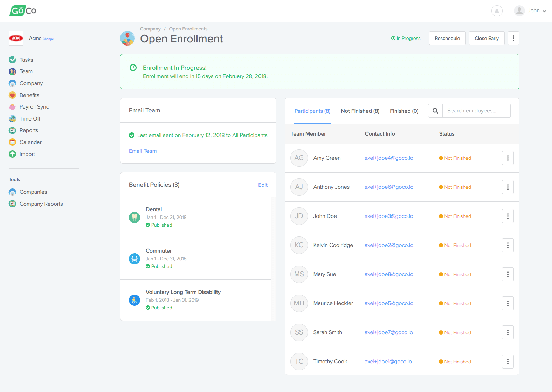Click the Import upload arrow icon

pos(13,154)
